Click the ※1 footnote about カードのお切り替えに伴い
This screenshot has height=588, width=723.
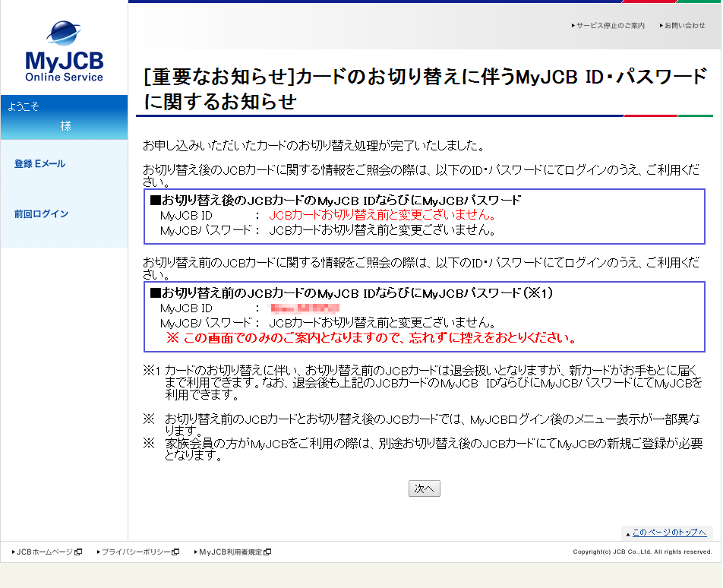[422, 382]
